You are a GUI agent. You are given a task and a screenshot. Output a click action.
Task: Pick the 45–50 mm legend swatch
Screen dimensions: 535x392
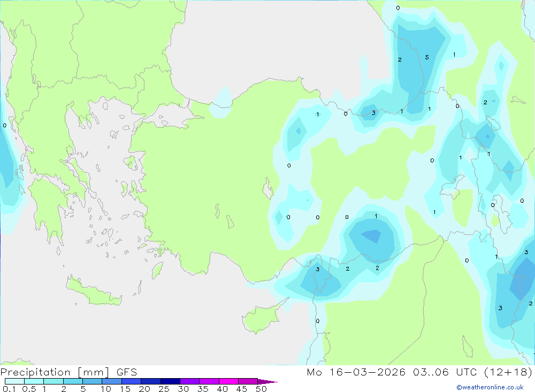(x=248, y=381)
